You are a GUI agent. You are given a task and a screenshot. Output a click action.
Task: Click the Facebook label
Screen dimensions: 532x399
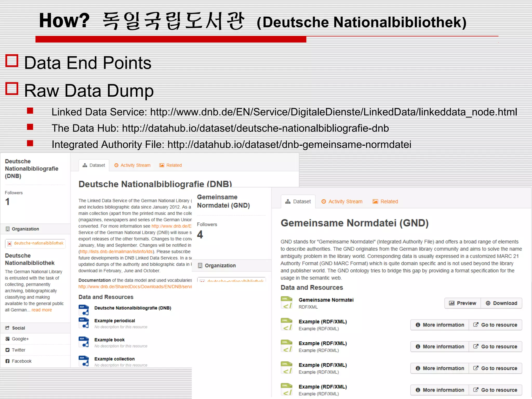coord(22,361)
